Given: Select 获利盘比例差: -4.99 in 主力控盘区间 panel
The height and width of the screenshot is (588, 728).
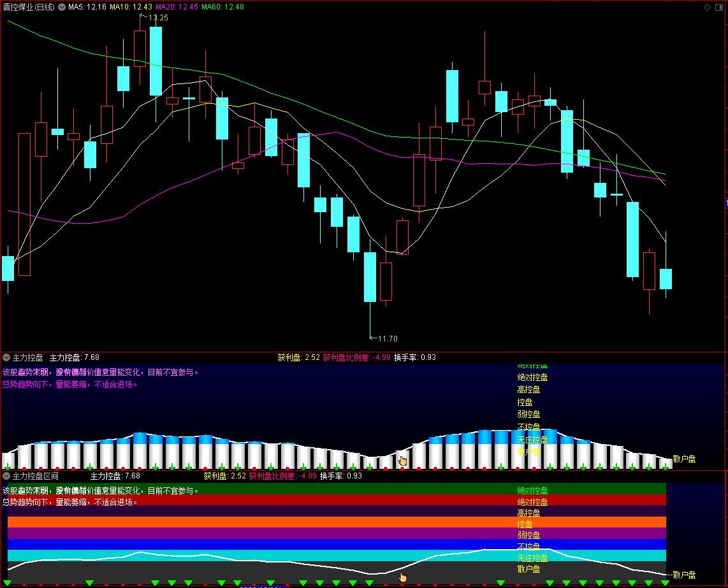Looking at the screenshot, I should click(x=283, y=476).
